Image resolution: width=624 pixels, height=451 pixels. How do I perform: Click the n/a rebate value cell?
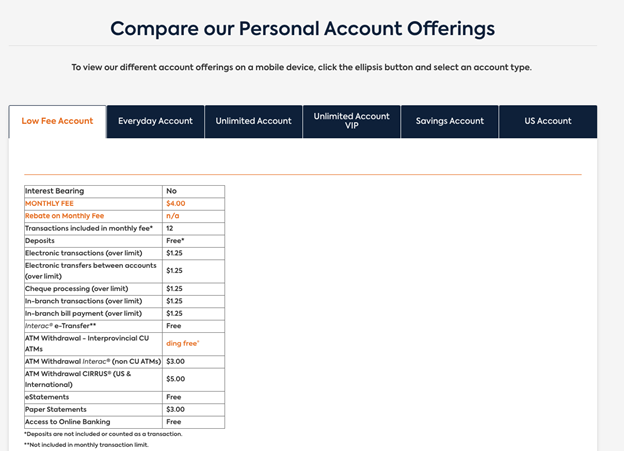[x=193, y=216]
